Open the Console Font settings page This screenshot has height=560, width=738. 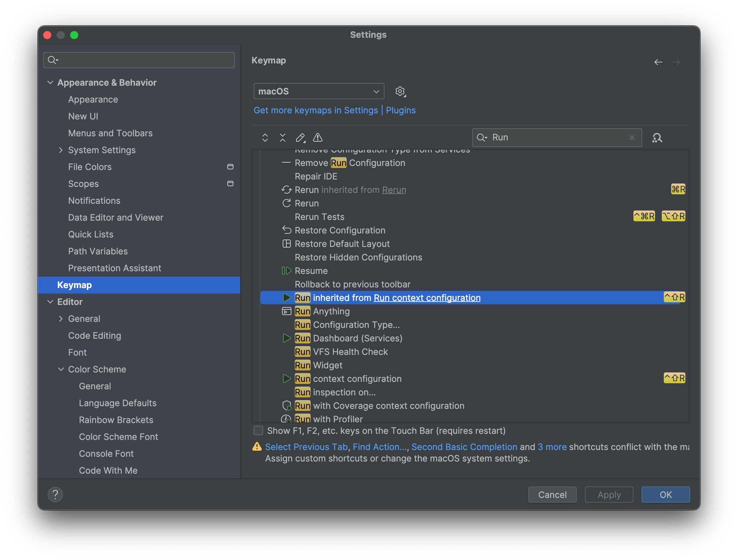click(x=106, y=454)
